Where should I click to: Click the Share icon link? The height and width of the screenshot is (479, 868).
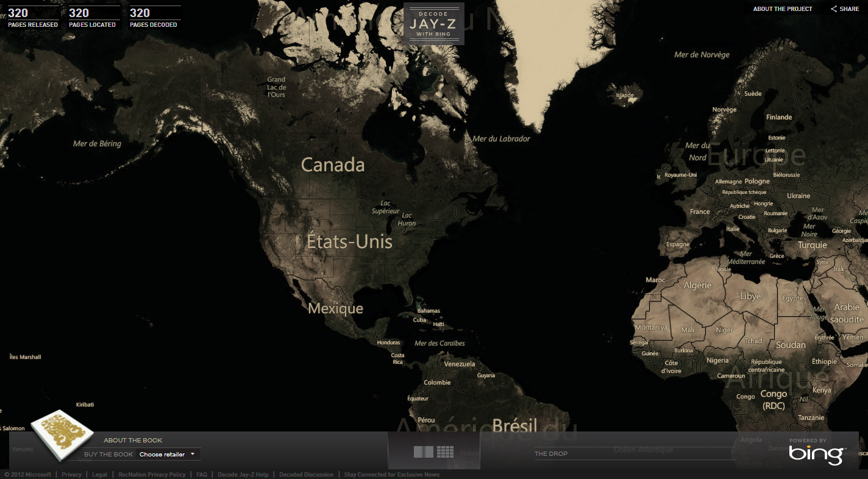click(x=845, y=9)
